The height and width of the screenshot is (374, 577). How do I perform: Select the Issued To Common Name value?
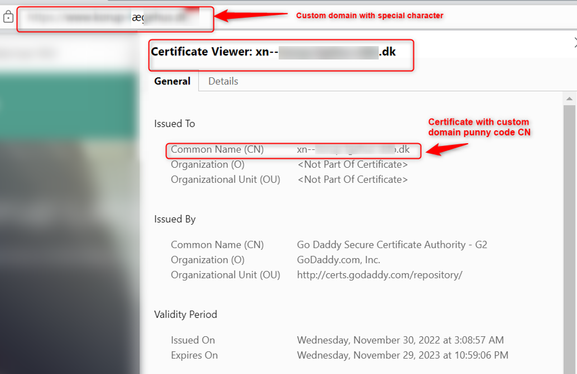tap(353, 149)
